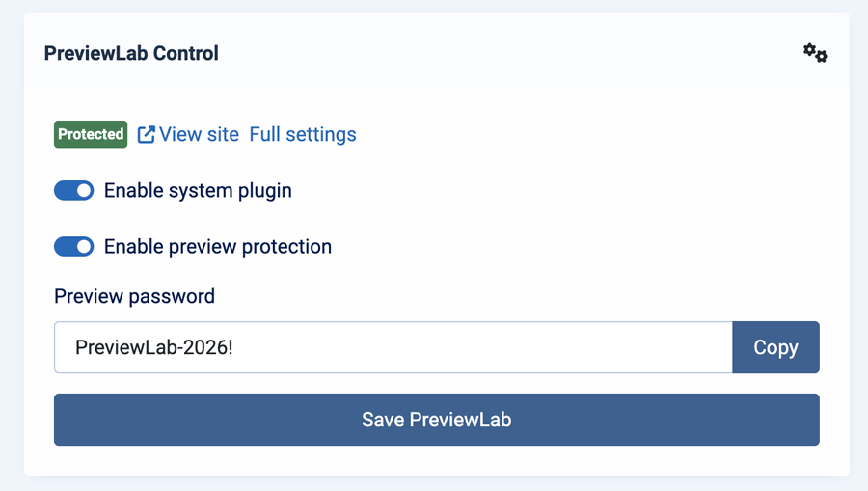Click the "Enable preview protection" label text
The width and height of the screenshot is (868, 491).
pyautogui.click(x=218, y=246)
